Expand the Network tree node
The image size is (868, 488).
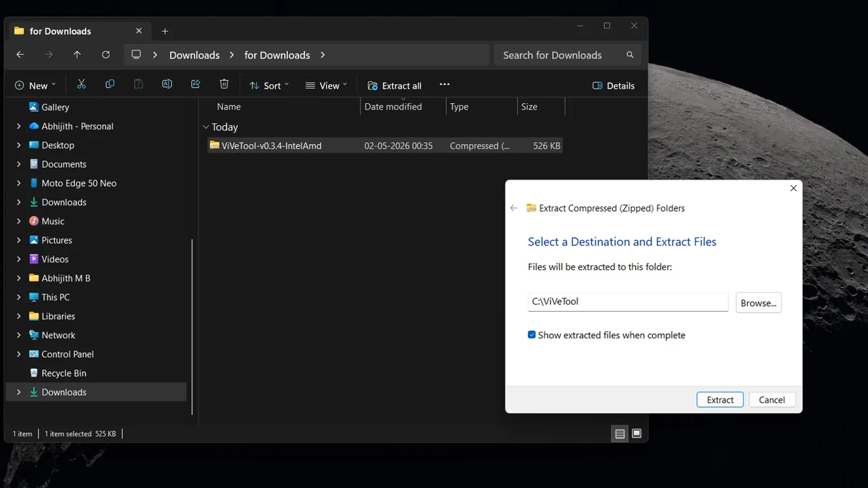tap(18, 335)
